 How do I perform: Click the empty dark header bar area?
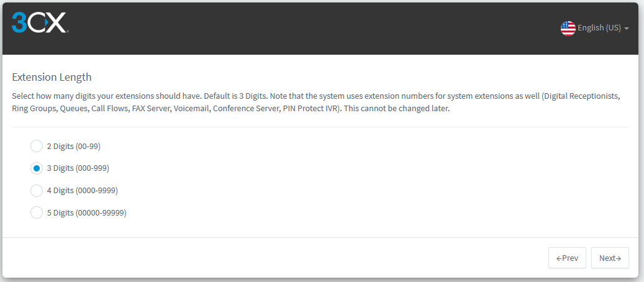click(312, 29)
